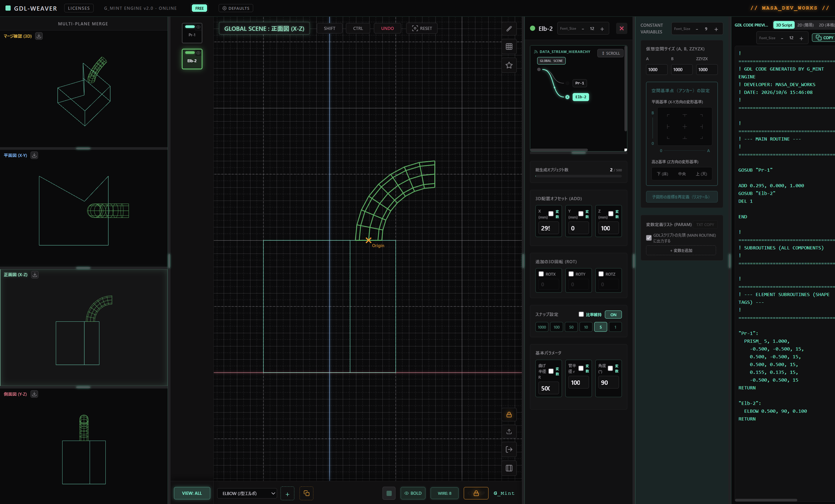Switch to the 3D Script tab
The image size is (835, 504).
tap(784, 25)
